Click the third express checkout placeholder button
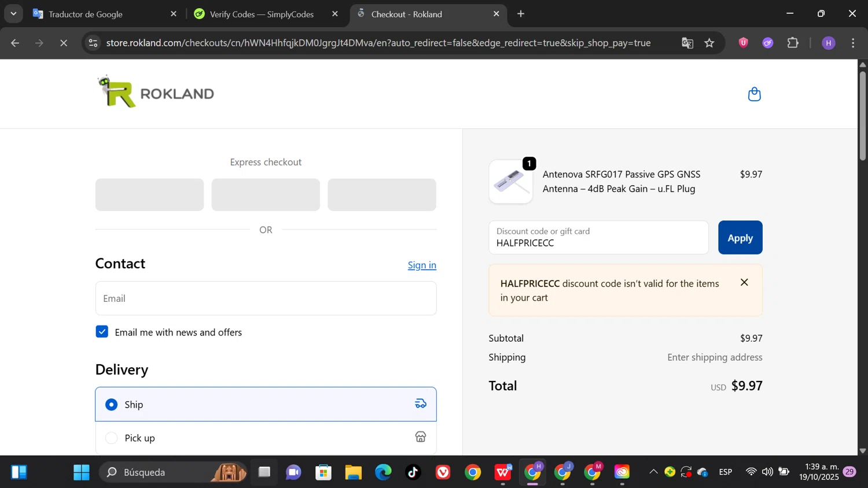Image resolution: width=868 pixels, height=488 pixels. click(x=382, y=195)
